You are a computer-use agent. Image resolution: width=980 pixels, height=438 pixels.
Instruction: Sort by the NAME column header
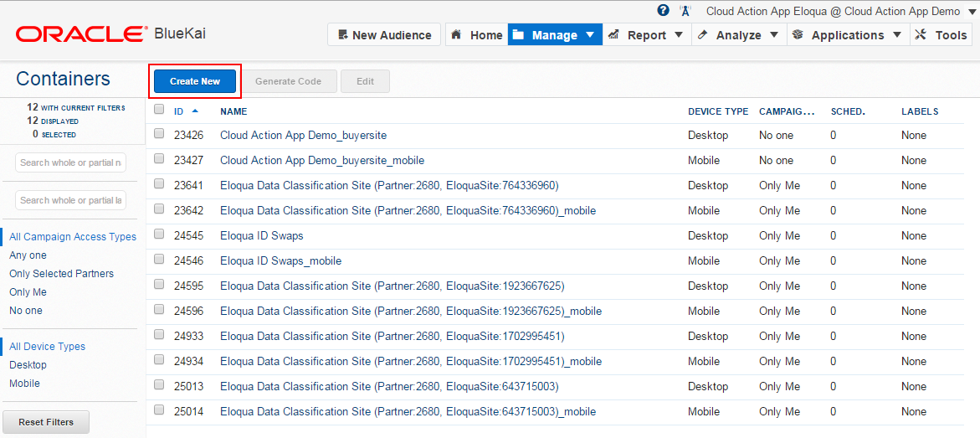click(233, 111)
